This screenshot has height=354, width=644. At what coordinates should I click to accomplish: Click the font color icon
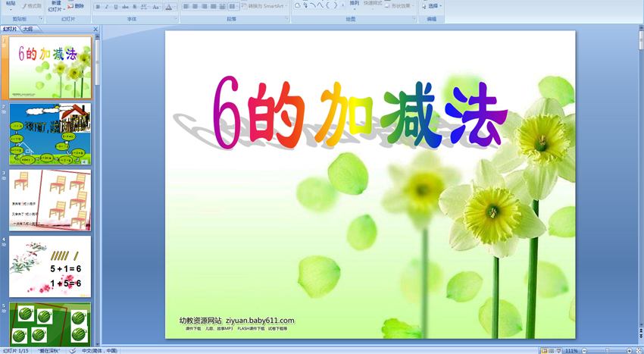[167, 6]
